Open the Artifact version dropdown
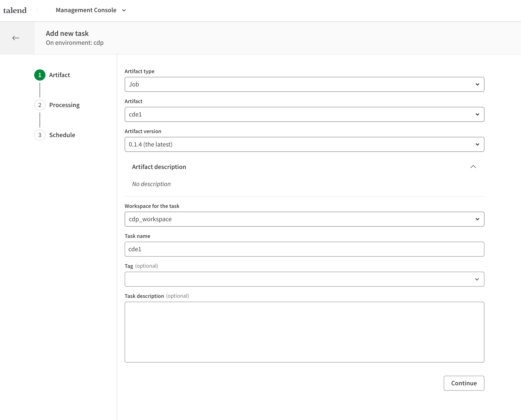The width and height of the screenshot is (521, 420). pos(304,144)
